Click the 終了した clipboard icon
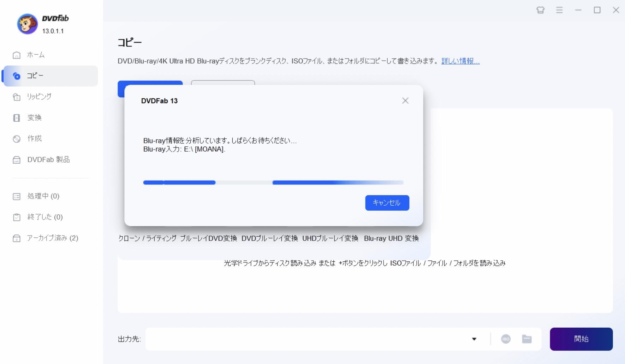The width and height of the screenshot is (625, 364). [x=17, y=217]
